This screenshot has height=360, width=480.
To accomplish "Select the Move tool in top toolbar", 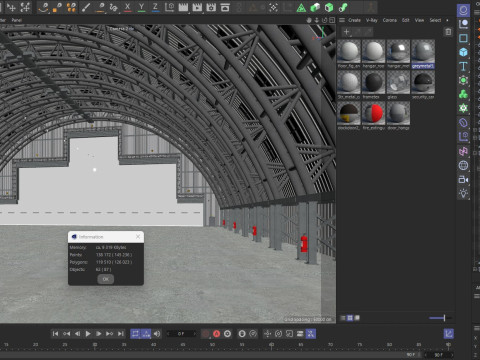I will tap(11, 7).
